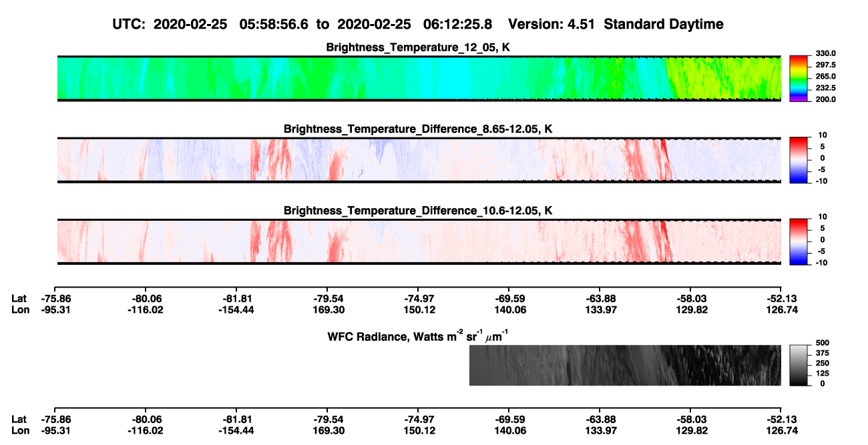The image size is (868, 445).
Task: Click the grayscale colorbar for WFC Radiance
Action: (x=799, y=365)
